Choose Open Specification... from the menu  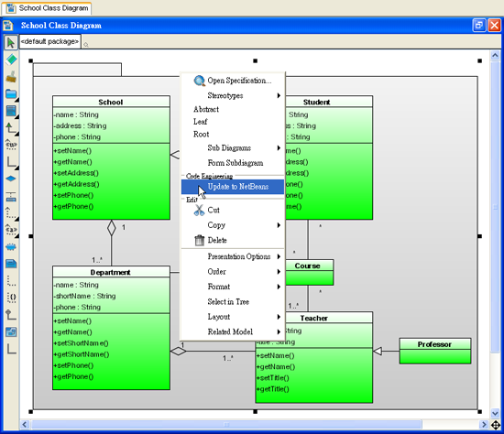[x=233, y=81]
